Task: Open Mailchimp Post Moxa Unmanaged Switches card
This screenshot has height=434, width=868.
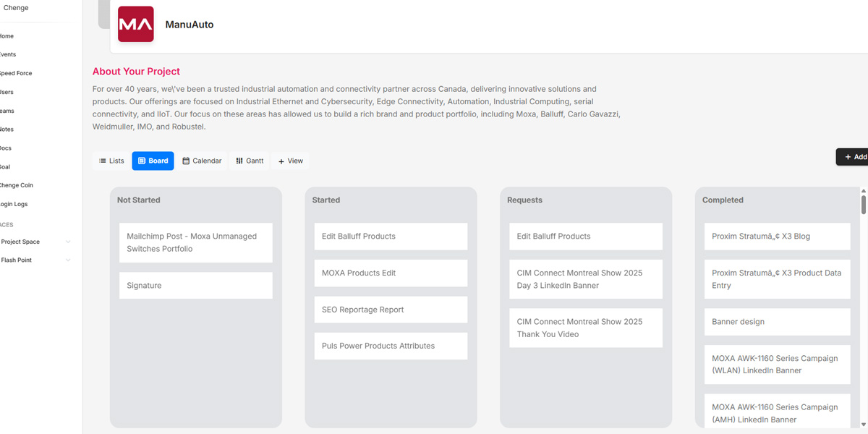Action: coord(195,242)
